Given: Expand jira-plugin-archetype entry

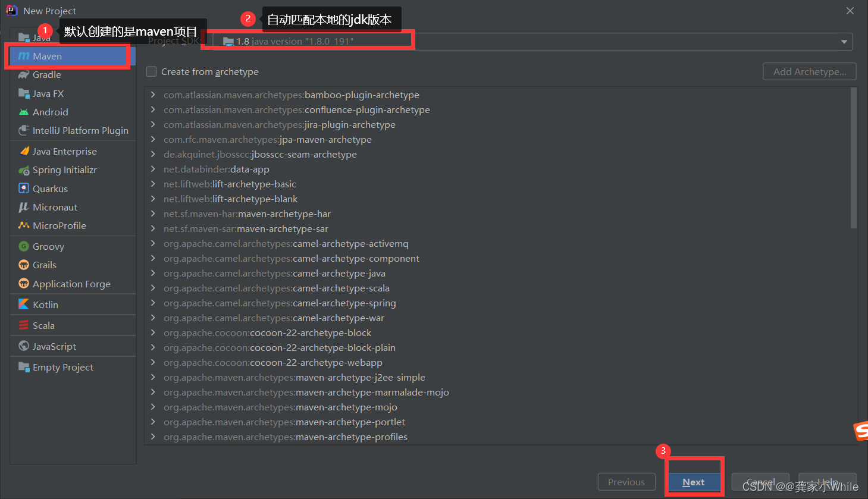Looking at the screenshot, I should point(153,124).
